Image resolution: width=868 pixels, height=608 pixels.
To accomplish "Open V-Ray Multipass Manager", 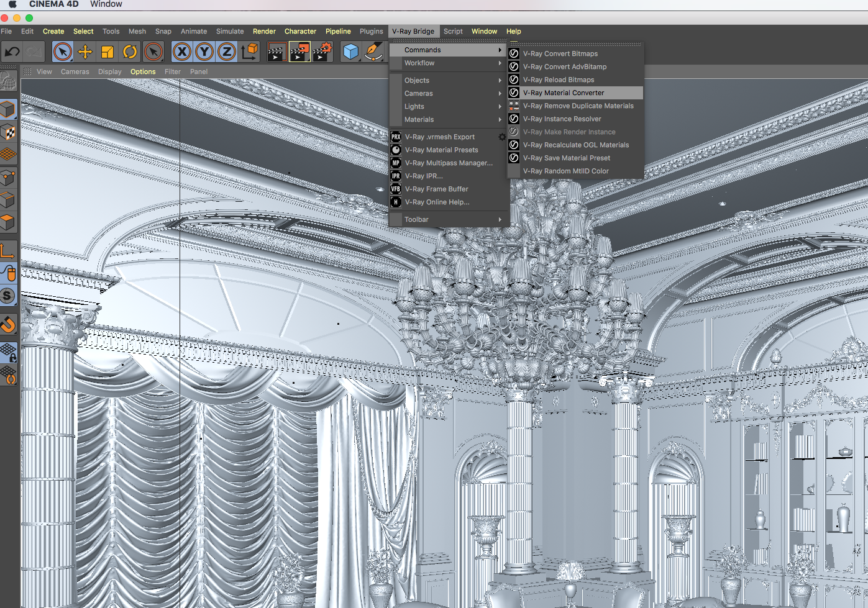I will [x=449, y=163].
